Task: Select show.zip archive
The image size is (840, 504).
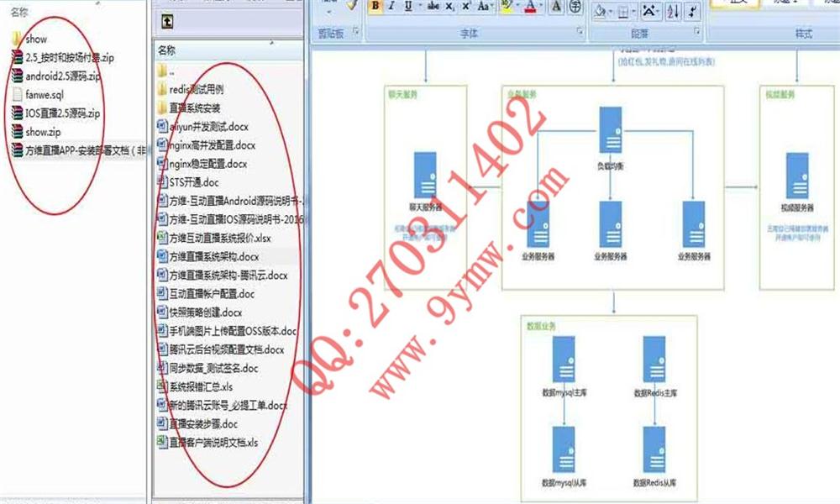Action: pyautogui.click(x=36, y=132)
